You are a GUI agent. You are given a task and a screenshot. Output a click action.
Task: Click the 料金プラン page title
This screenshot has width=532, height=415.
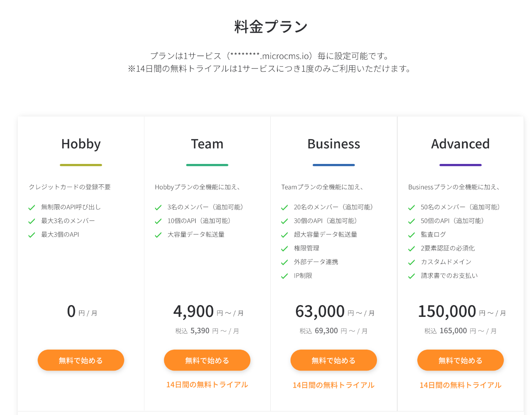tap(271, 27)
